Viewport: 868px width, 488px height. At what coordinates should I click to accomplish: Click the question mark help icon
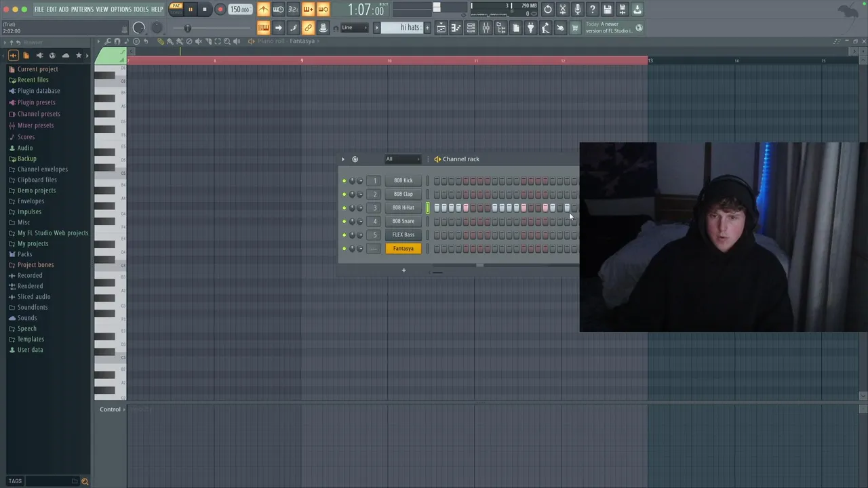click(x=592, y=9)
